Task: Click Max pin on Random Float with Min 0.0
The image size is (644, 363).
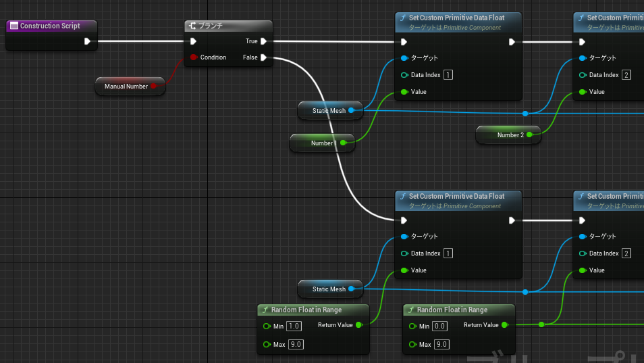Action: point(412,344)
